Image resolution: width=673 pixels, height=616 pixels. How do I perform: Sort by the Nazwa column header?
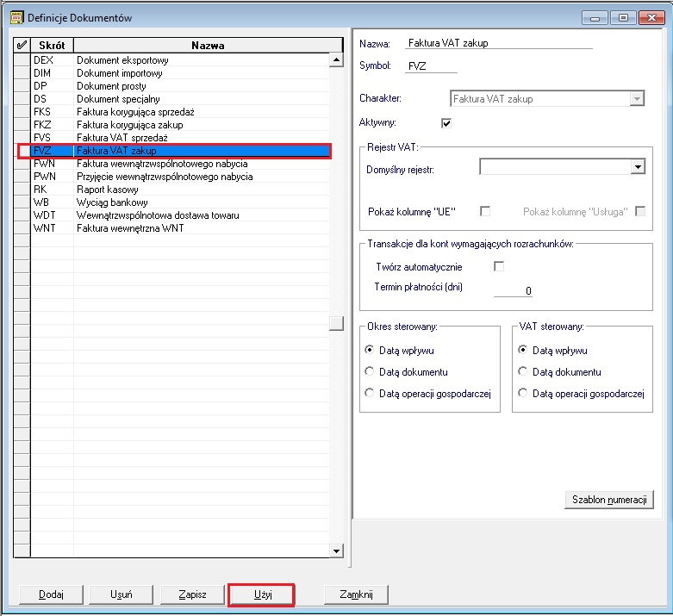coord(208,45)
